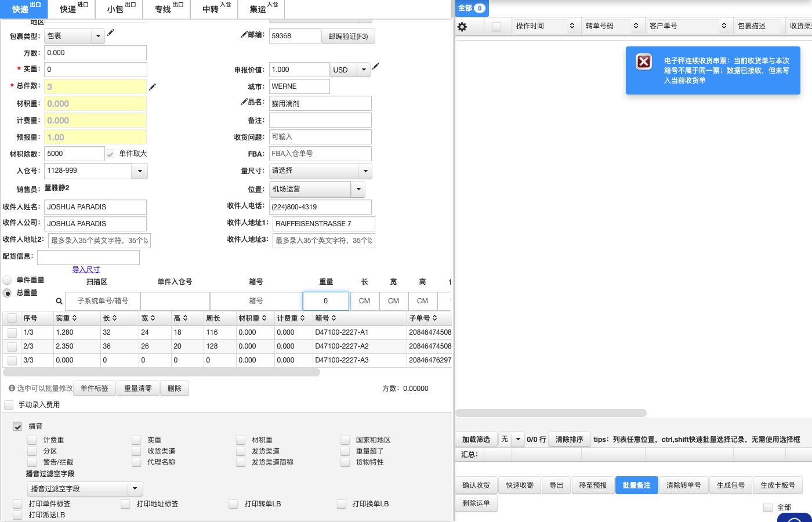Screen dimensions: 812x522
Task: Click 删除运单 button
Action: tap(476, 503)
